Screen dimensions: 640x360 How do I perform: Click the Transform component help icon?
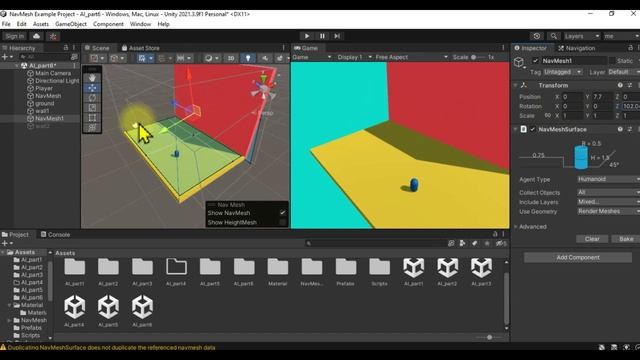pyautogui.click(x=620, y=85)
